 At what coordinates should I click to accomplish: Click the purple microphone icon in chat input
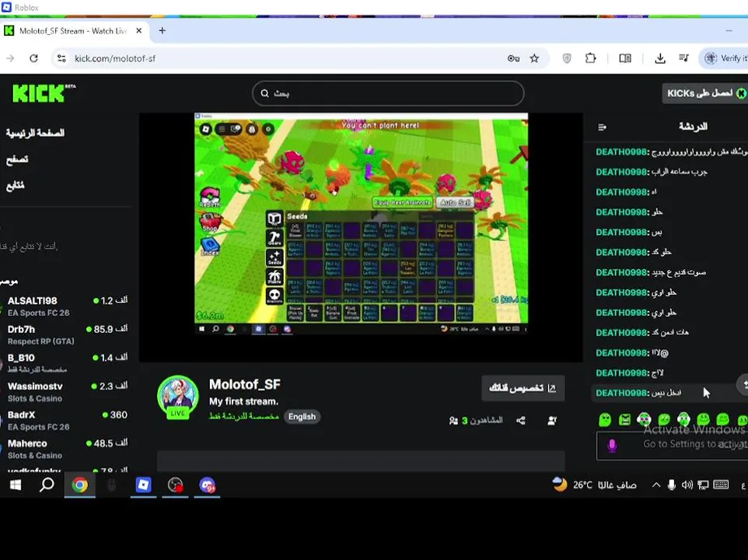(x=612, y=446)
